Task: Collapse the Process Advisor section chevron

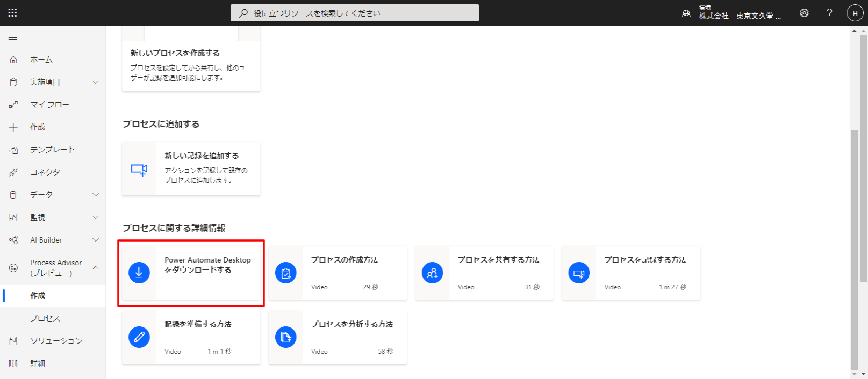Action: point(96,267)
